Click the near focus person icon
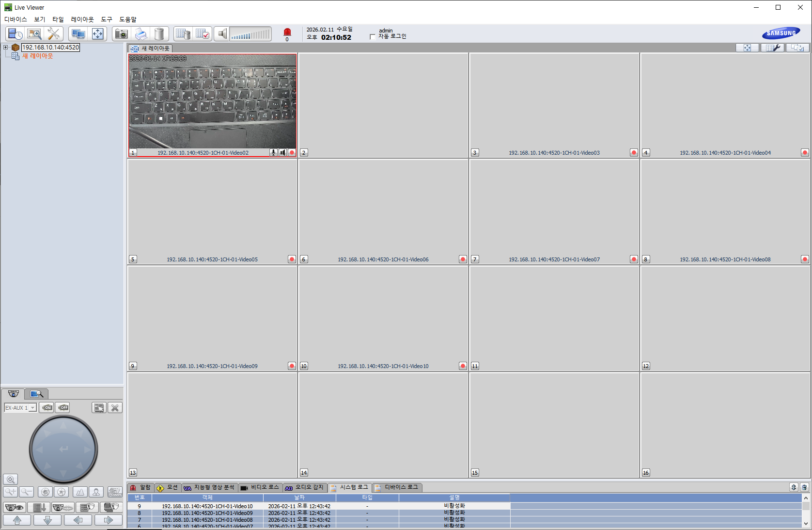Viewport: 812px width, 530px height. [96, 492]
